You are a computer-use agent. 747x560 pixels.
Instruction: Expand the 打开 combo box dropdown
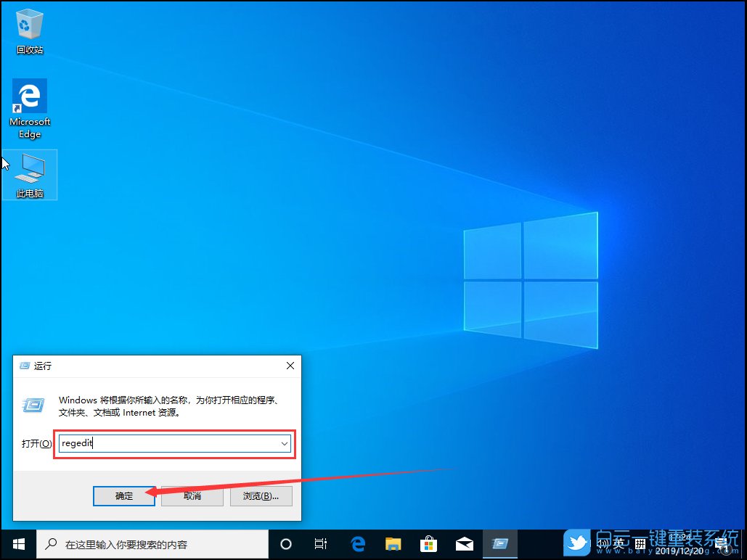(285, 443)
